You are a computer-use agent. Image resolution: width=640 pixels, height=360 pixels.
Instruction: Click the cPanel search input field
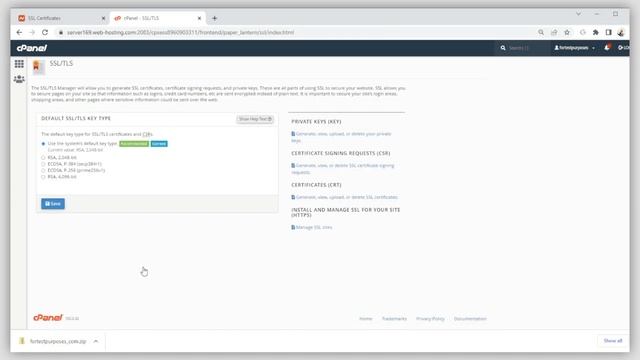[x=527, y=48]
